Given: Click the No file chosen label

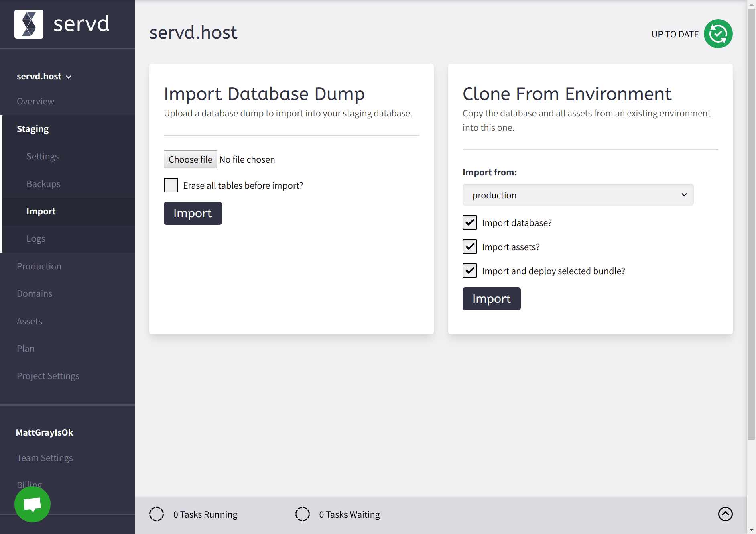Looking at the screenshot, I should [247, 159].
